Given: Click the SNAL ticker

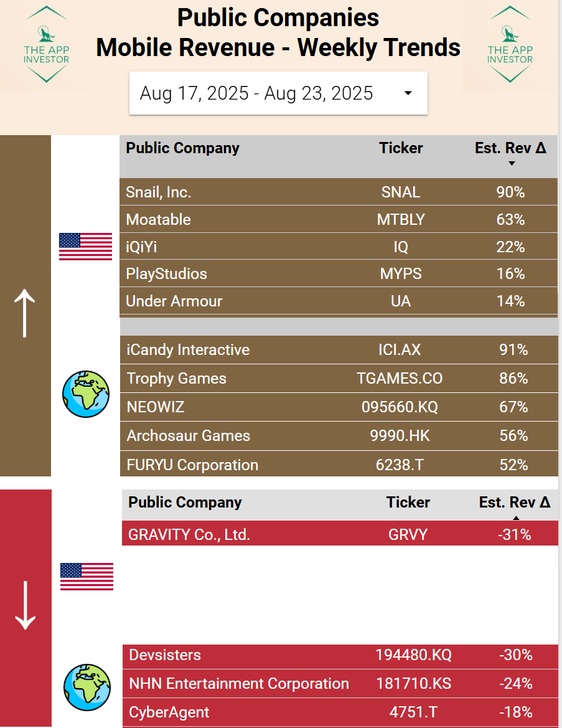Looking at the screenshot, I should point(401,192).
